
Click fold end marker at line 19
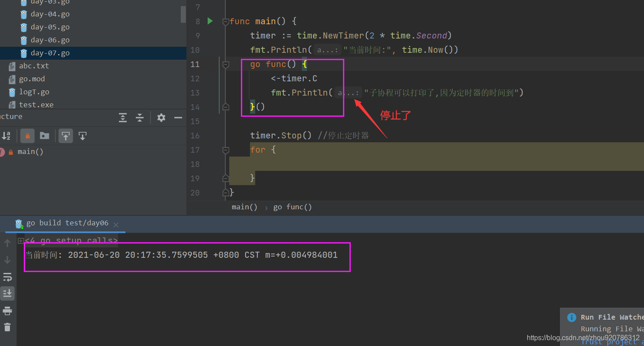pyautogui.click(x=225, y=178)
